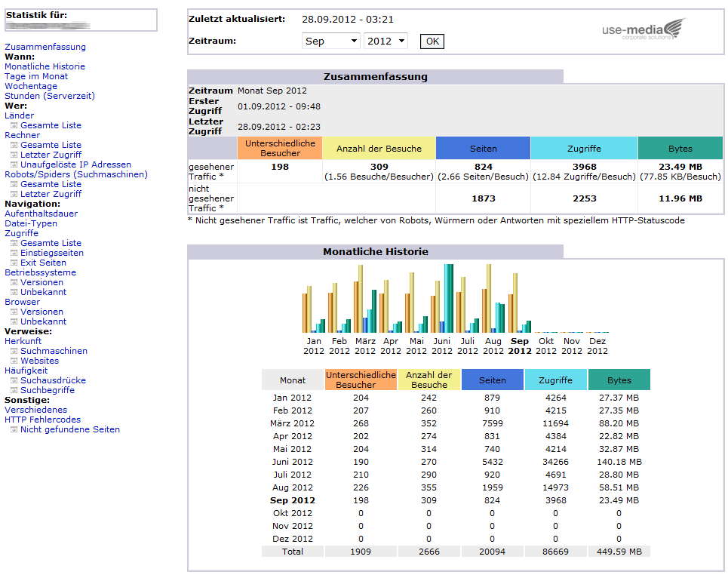Click the use-media logo
Image resolution: width=728 pixels, height=578 pixels.
tap(644, 29)
